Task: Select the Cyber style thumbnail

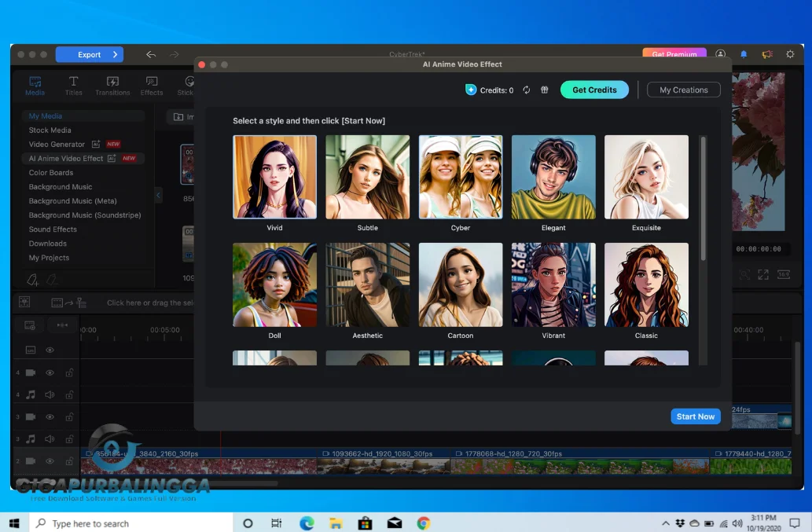Action: (x=461, y=177)
